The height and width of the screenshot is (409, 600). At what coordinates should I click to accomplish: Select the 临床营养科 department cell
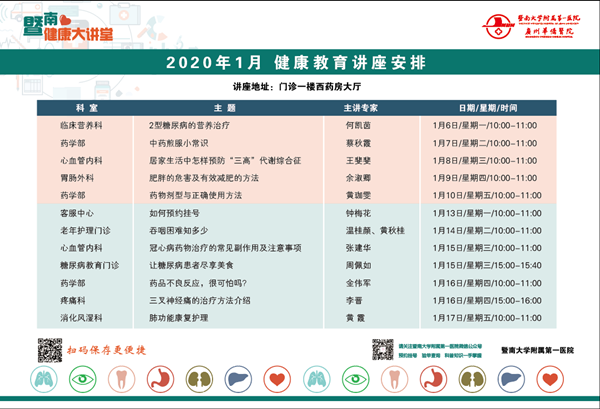81,125
